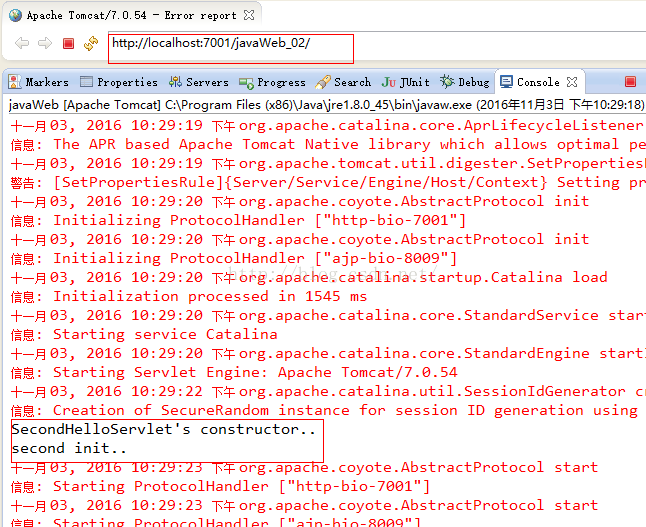Terminate the running server via console stop
This screenshot has width=646, height=527.
click(x=630, y=82)
